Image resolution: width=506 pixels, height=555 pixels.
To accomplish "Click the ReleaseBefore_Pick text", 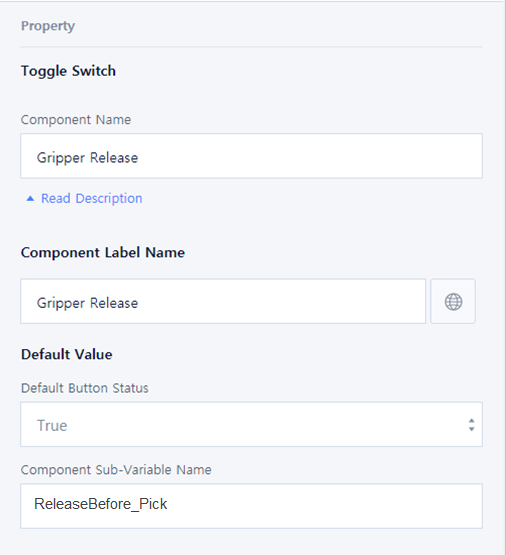I will point(100,504).
